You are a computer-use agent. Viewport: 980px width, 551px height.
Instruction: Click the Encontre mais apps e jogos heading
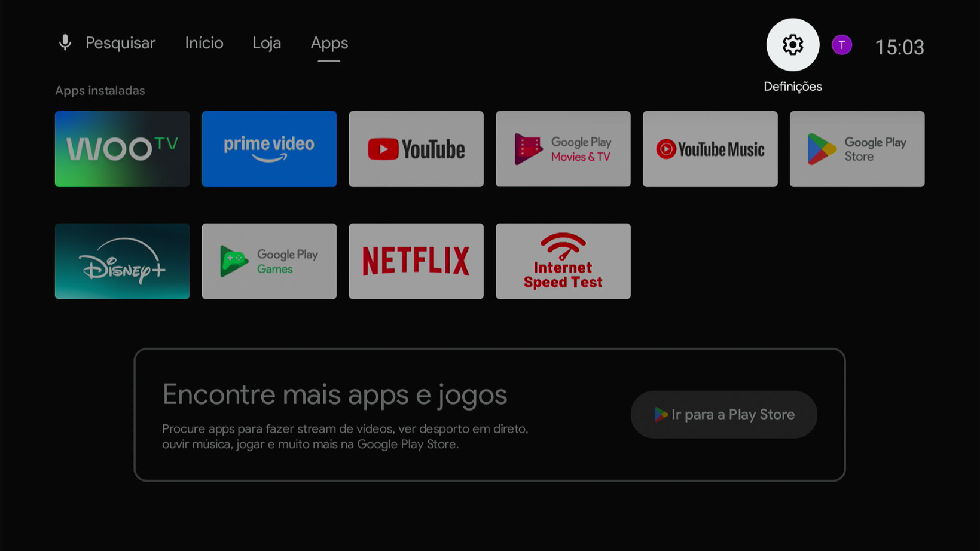[x=335, y=395]
